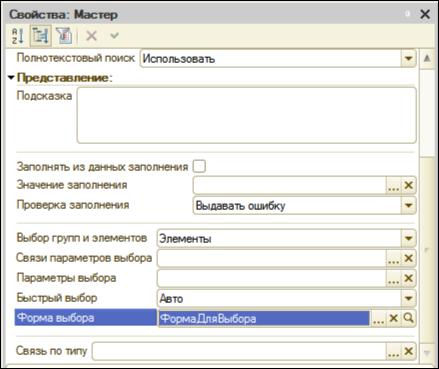Click the Значение заполнения input field
The height and width of the screenshot is (369, 439).
point(289,185)
